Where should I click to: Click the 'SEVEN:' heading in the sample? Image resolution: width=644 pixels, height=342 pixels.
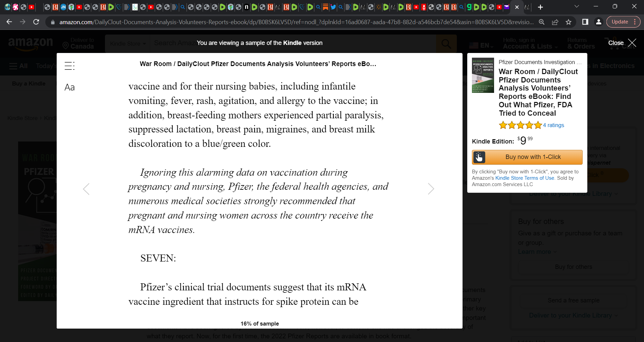tap(158, 258)
